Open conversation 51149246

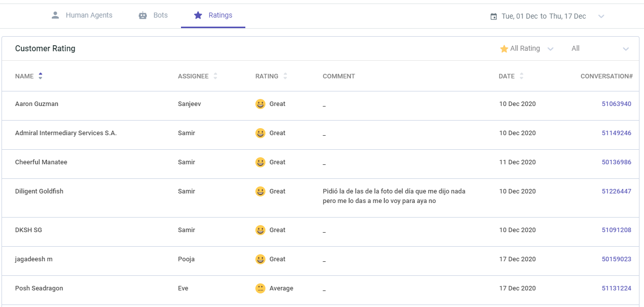(x=616, y=133)
